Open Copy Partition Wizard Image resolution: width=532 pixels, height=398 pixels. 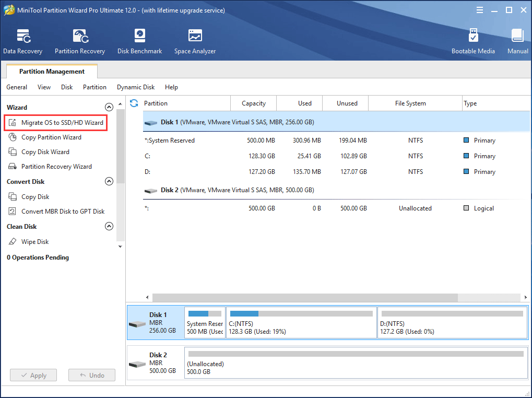[x=51, y=137]
